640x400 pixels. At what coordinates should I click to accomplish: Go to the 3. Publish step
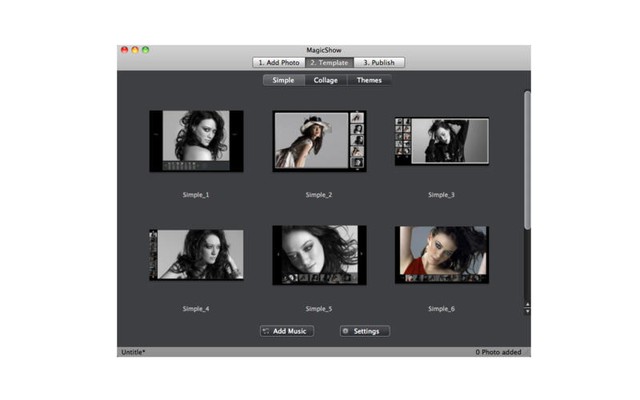click(379, 62)
